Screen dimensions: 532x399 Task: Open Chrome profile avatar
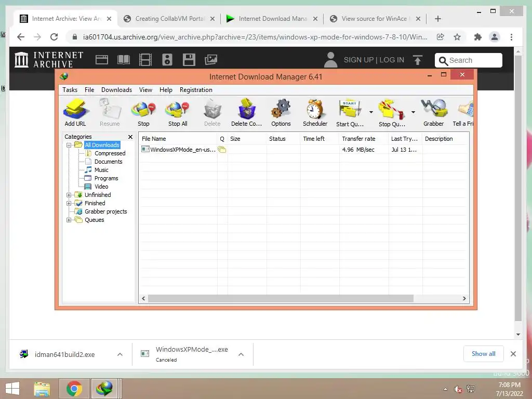[495, 37]
